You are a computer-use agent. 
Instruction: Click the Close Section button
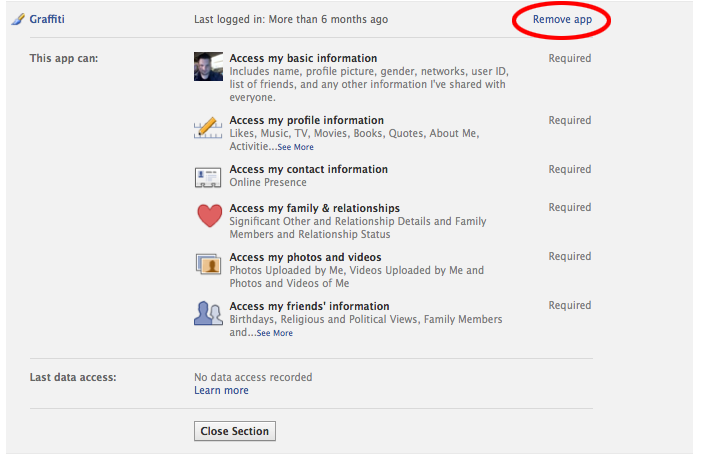(235, 431)
